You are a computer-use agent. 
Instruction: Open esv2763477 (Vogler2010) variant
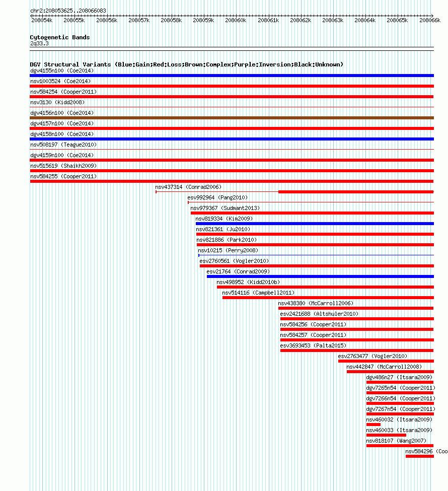[373, 357]
